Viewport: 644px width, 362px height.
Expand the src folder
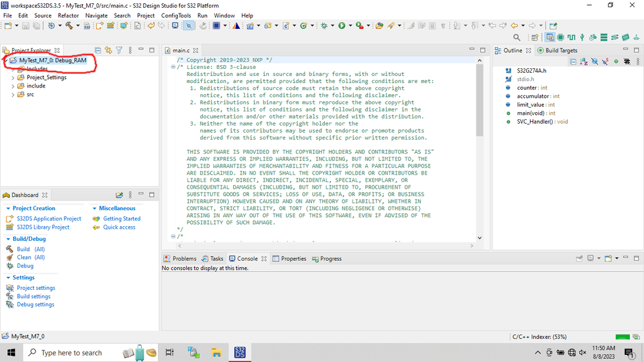point(13,95)
